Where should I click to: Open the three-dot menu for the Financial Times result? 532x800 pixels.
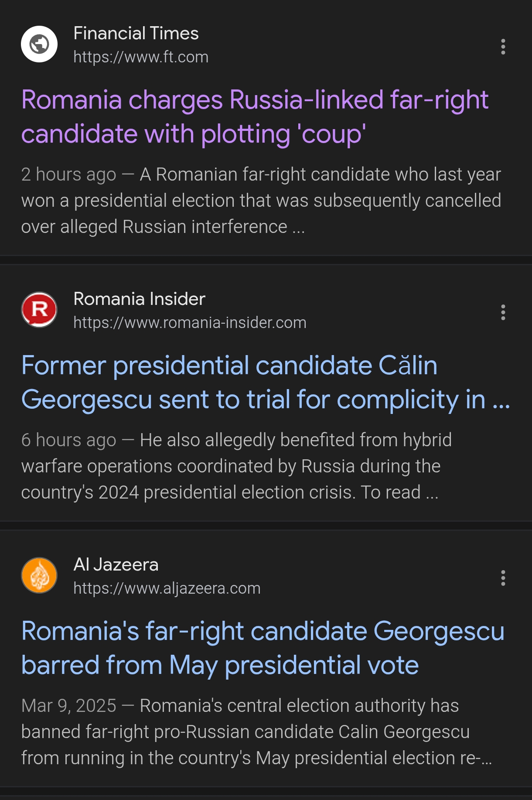pyautogui.click(x=503, y=47)
